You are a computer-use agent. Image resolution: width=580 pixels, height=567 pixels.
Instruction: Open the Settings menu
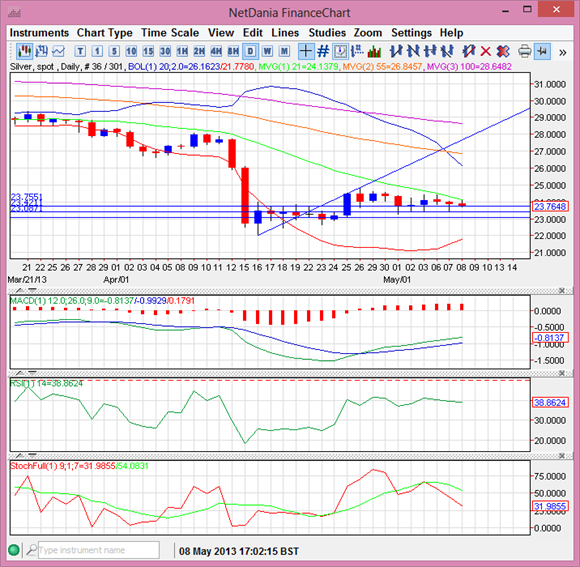pyautogui.click(x=411, y=33)
